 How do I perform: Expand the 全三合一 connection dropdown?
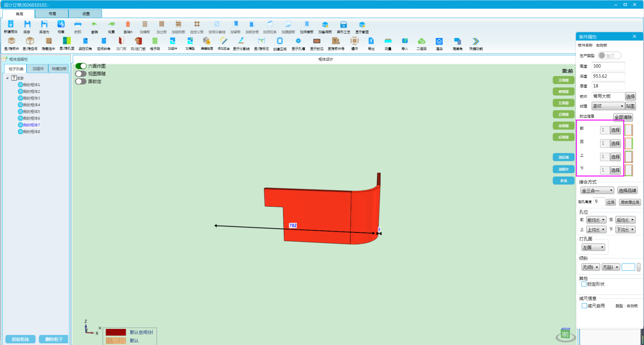pos(597,191)
